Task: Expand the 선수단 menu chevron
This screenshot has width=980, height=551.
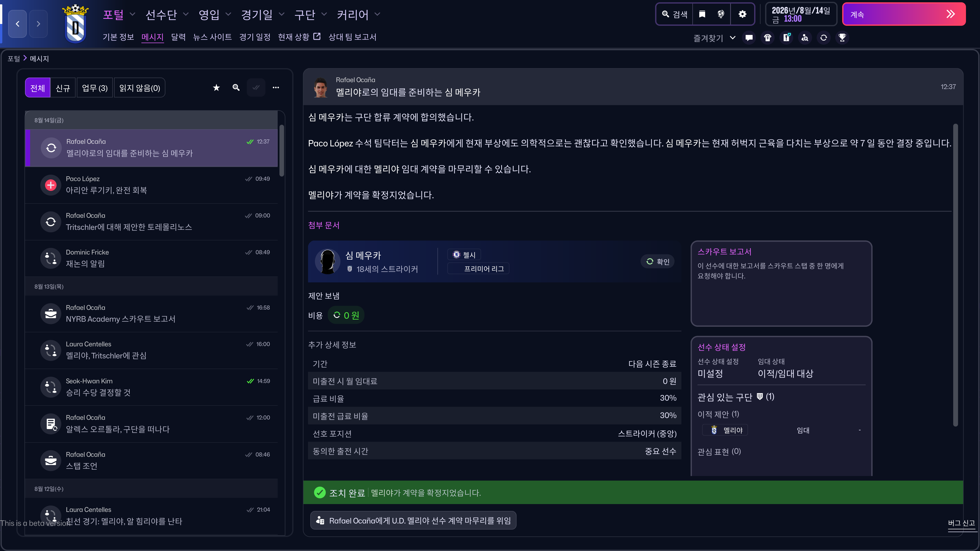Action: (186, 15)
